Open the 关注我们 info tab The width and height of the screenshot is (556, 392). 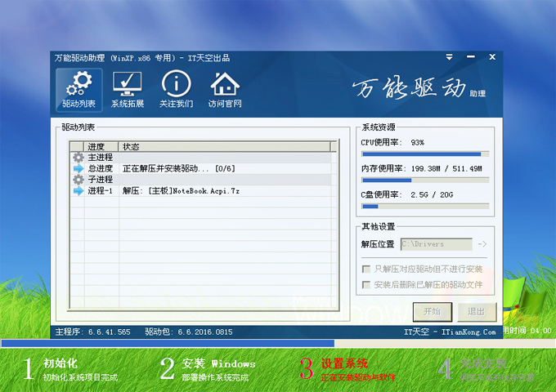point(176,90)
